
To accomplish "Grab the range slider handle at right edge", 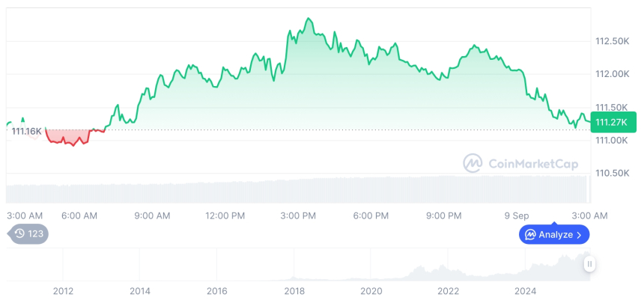I will [x=590, y=263].
